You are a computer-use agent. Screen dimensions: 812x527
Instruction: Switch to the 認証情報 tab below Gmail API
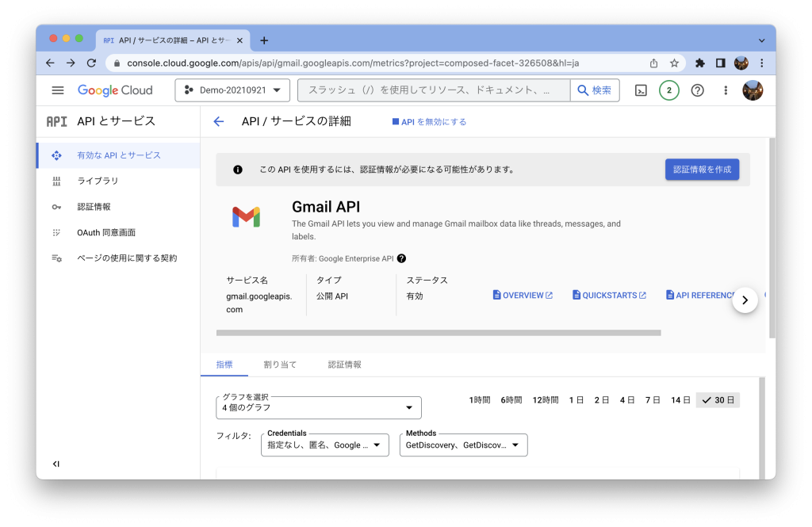(x=344, y=365)
